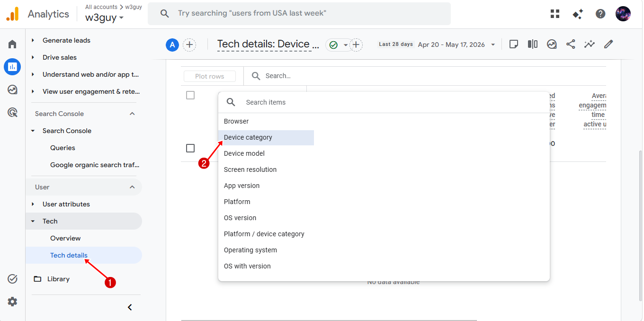Screen dimensions: 644x321
Task: Click the Google Analytics logo
Action: pyautogui.click(x=12, y=14)
